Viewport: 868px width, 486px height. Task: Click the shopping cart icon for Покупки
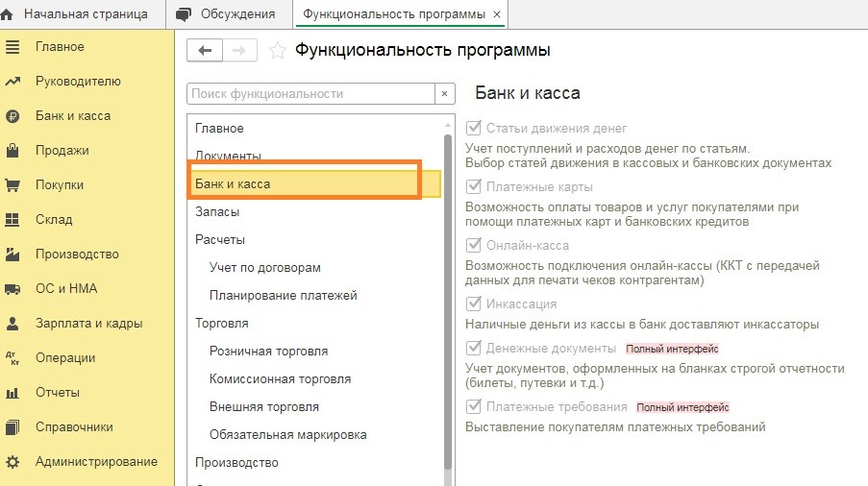[x=12, y=185]
